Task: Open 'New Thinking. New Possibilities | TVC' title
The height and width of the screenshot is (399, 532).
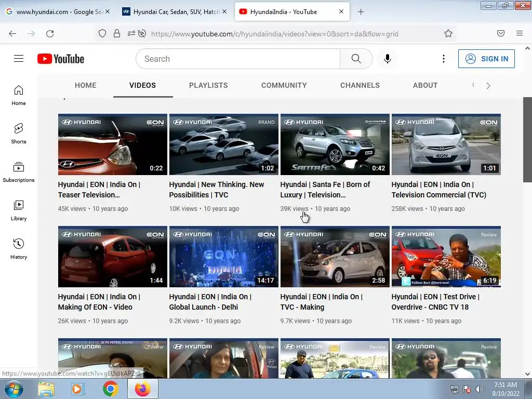Action: pos(217,190)
